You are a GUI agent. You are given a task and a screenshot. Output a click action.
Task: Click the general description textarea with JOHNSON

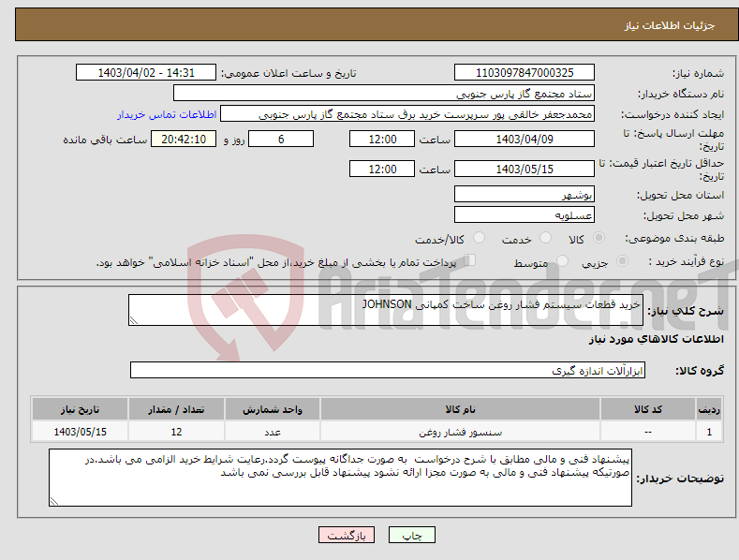point(386,310)
